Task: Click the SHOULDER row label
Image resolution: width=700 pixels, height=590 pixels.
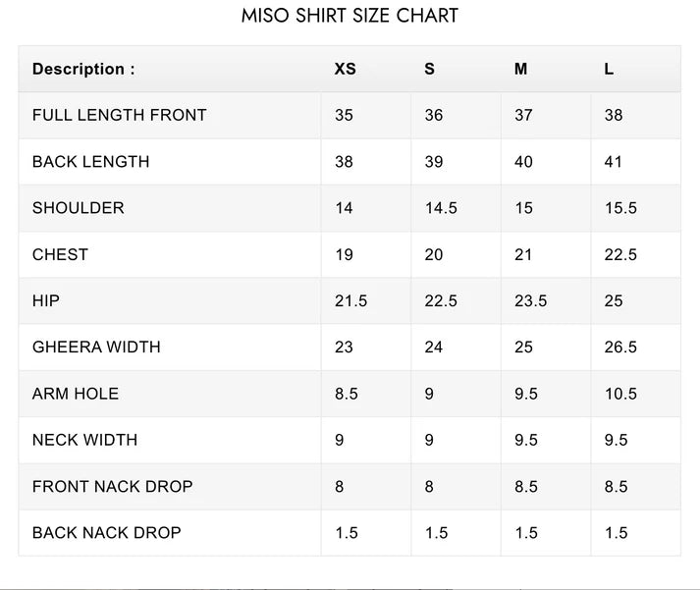Action: (79, 208)
